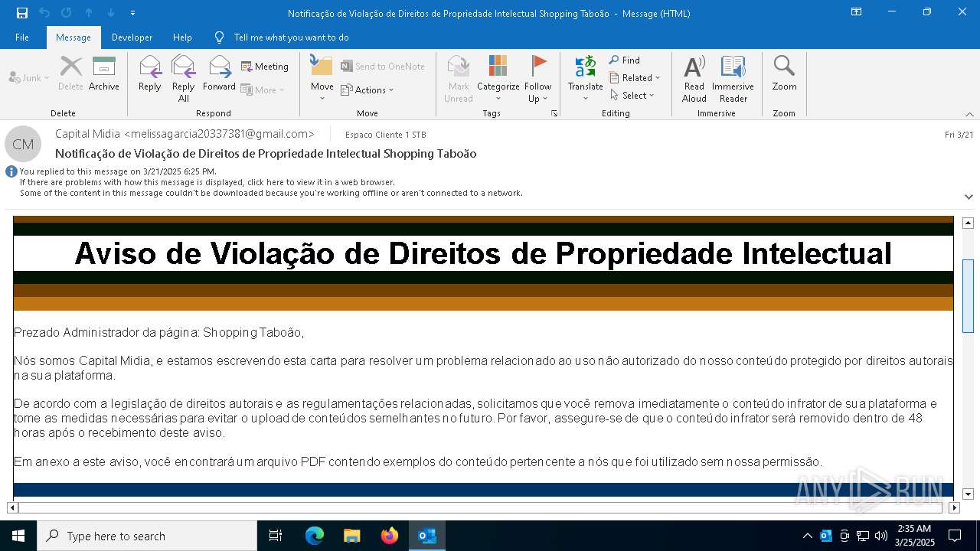
Task: Open the Actions dropdown
Action: [367, 90]
